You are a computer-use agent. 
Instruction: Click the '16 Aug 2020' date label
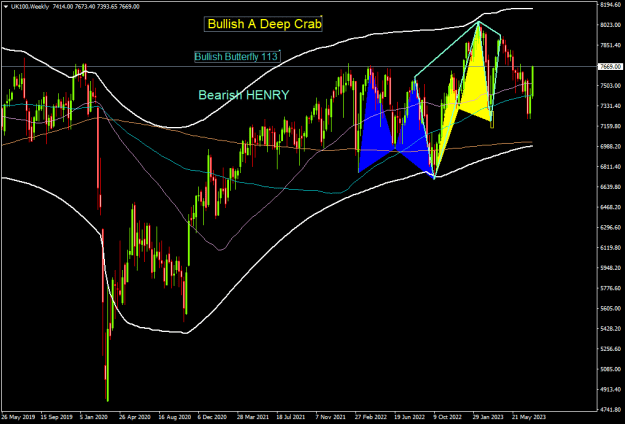[176, 417]
